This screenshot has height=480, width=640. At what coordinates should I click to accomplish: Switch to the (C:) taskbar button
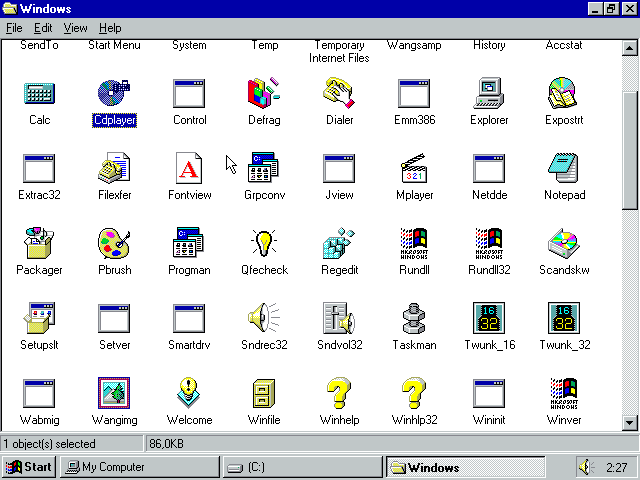(302, 467)
